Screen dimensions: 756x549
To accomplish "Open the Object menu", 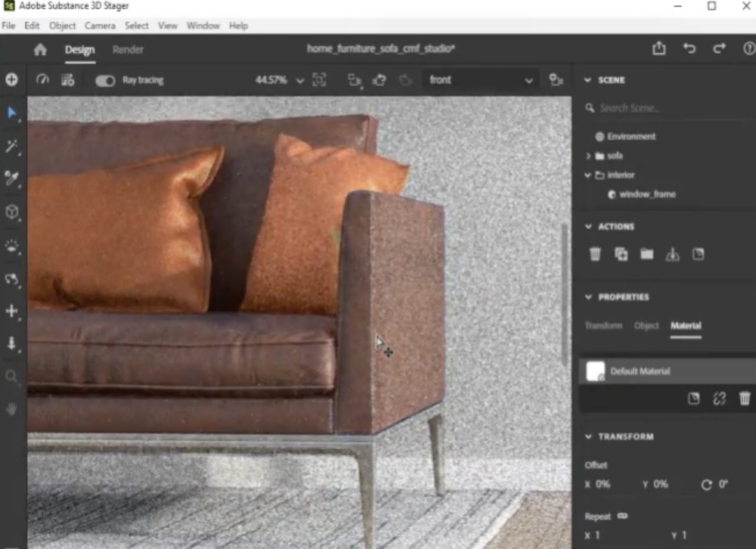I will click(62, 26).
